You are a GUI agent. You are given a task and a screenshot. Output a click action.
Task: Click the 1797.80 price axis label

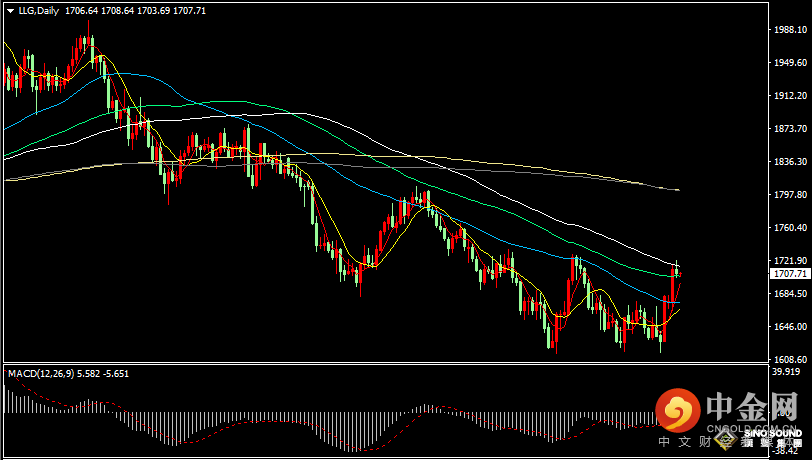coord(791,195)
